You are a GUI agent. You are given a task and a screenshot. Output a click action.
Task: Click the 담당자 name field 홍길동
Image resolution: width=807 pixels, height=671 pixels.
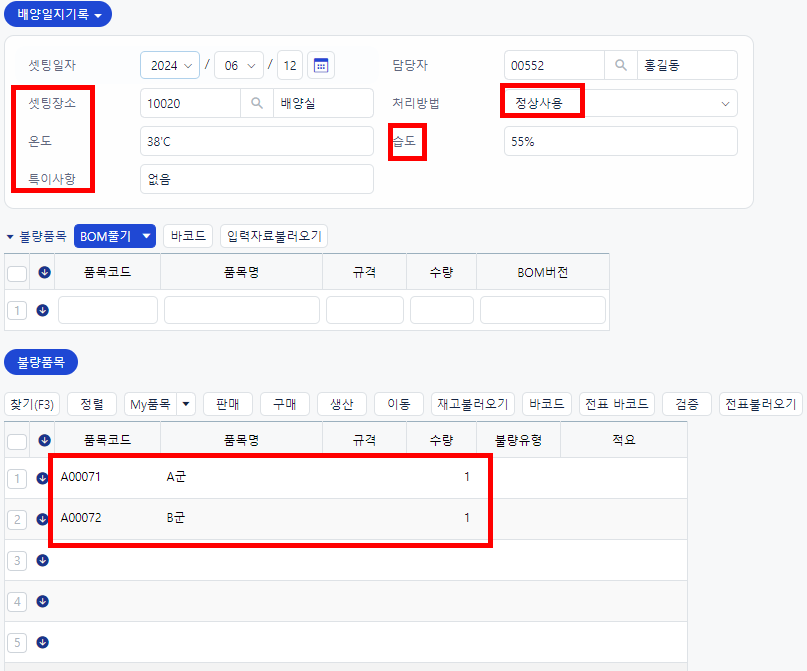coord(687,65)
